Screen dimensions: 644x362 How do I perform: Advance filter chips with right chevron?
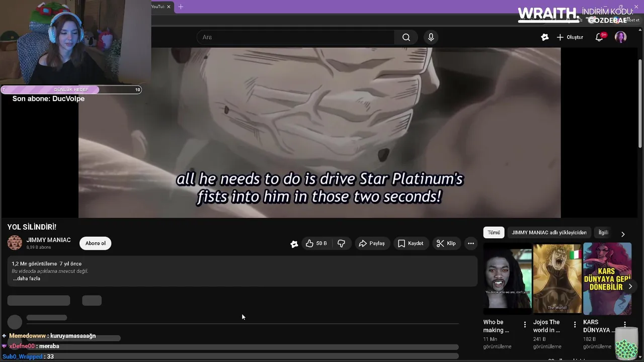tap(623, 234)
